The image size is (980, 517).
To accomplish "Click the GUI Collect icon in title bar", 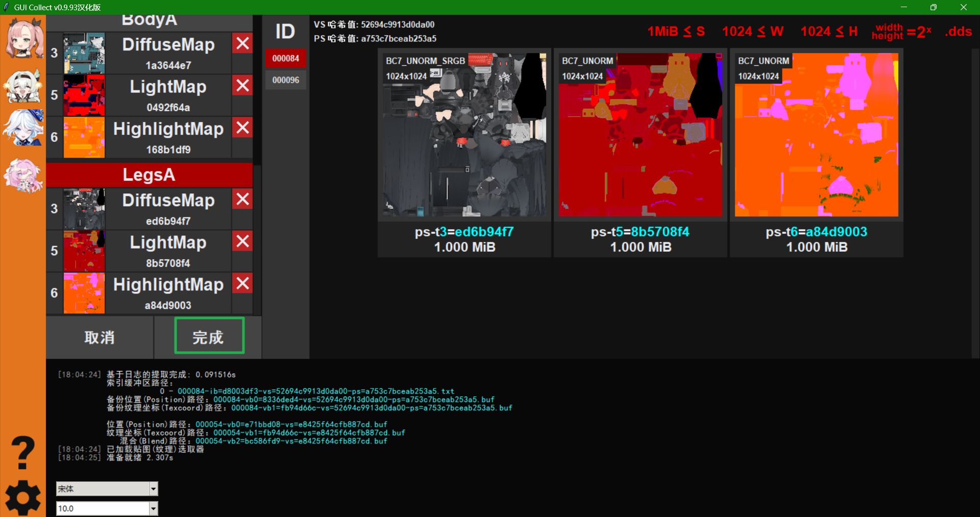I will 6,7.
